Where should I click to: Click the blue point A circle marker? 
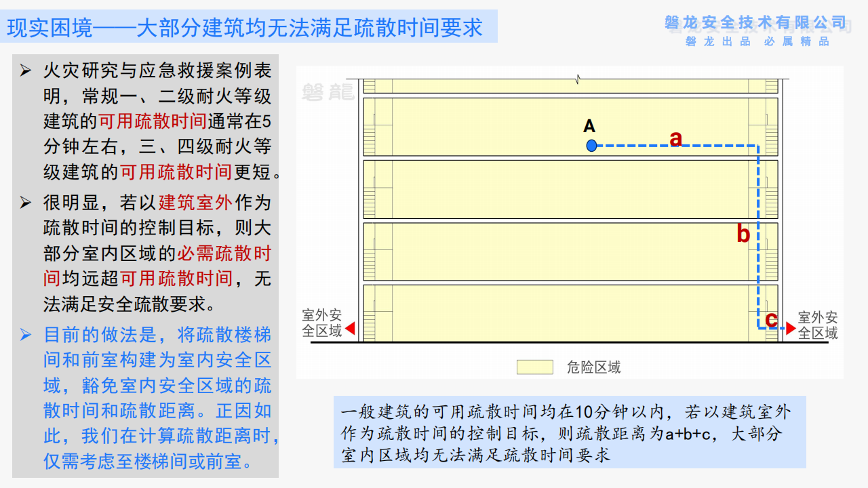tap(591, 145)
